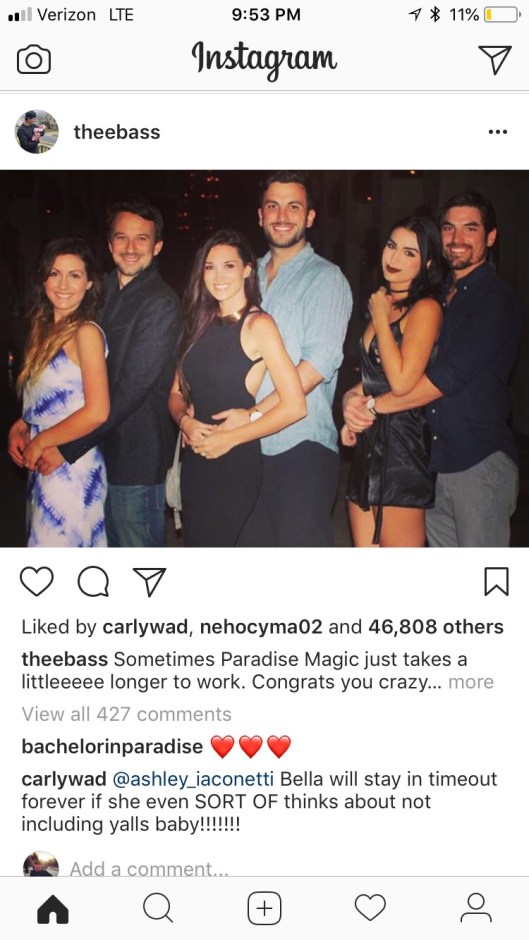Share post via paper plane icon
The width and height of the screenshot is (529, 940).
click(149, 582)
